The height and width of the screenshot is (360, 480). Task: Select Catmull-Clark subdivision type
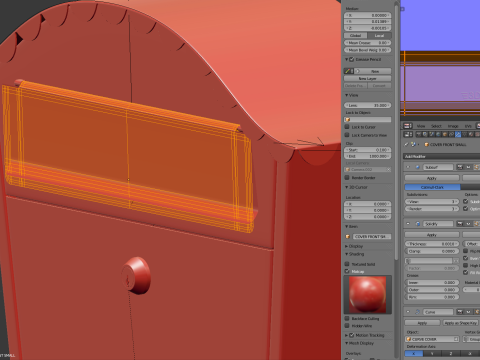[x=432, y=187]
